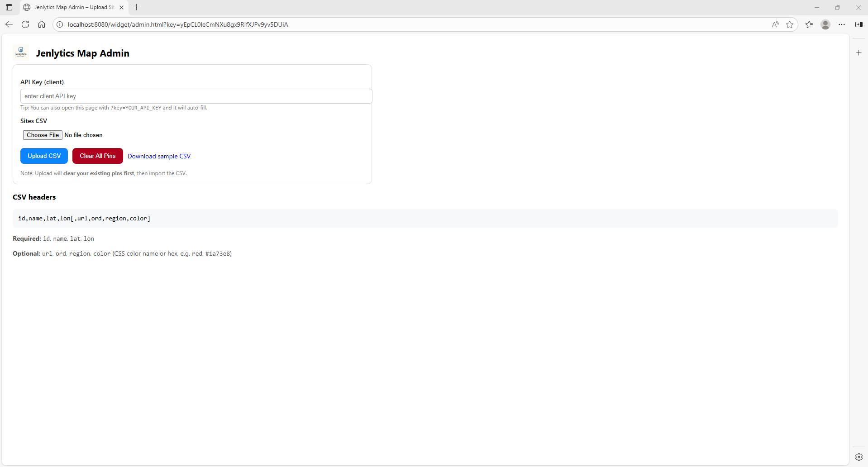This screenshot has height=467, width=868.
Task: Open browser settings via gear icon
Action: coord(858,457)
